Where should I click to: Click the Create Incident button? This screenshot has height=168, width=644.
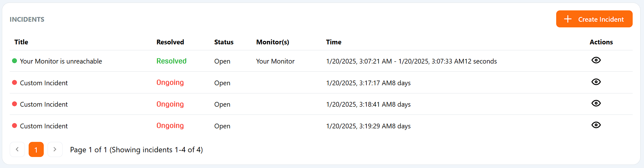594,19
